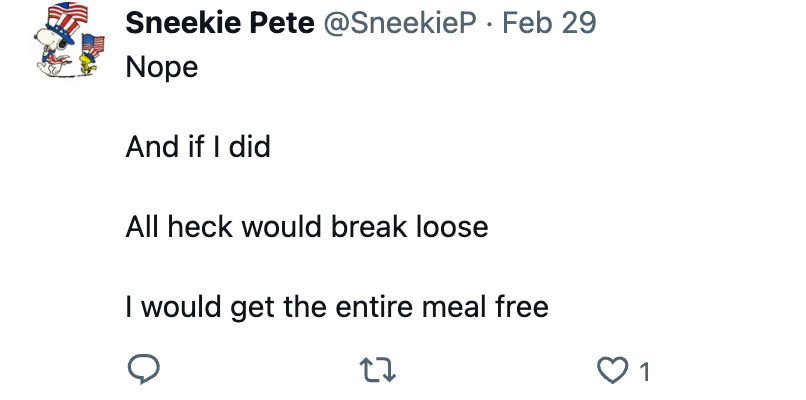Viewport: 806px width, 400px height.
Task: View the like count of 1
Action: pyautogui.click(x=645, y=372)
